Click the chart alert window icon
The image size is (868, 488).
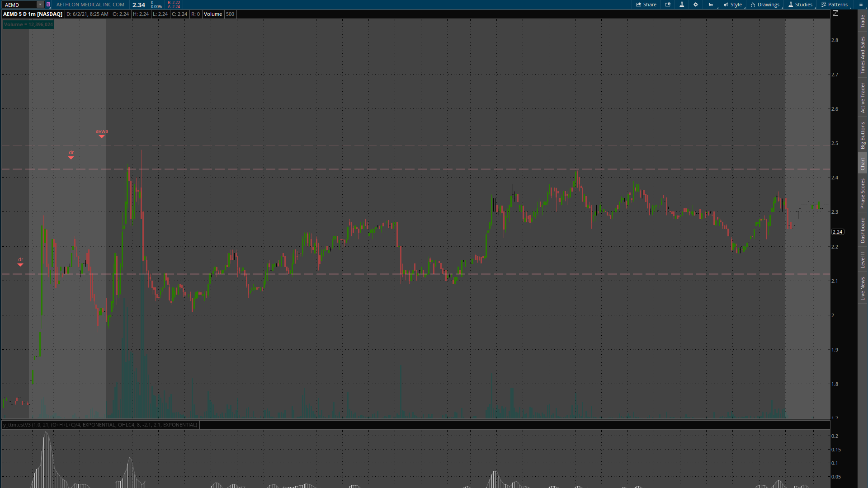pos(668,5)
